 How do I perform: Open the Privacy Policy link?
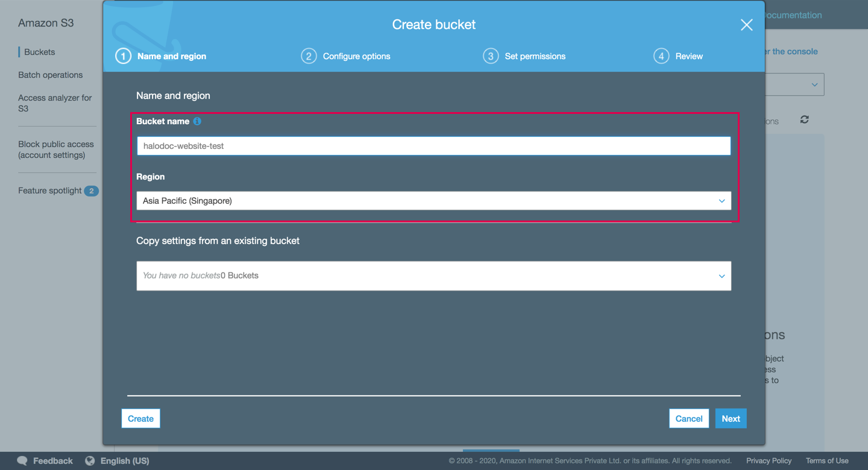pyautogui.click(x=769, y=461)
